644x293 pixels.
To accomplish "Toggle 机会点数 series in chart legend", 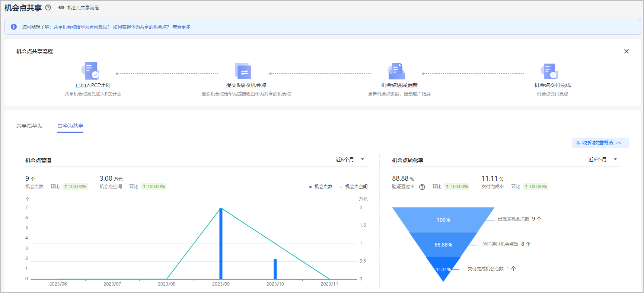I will coord(321,187).
